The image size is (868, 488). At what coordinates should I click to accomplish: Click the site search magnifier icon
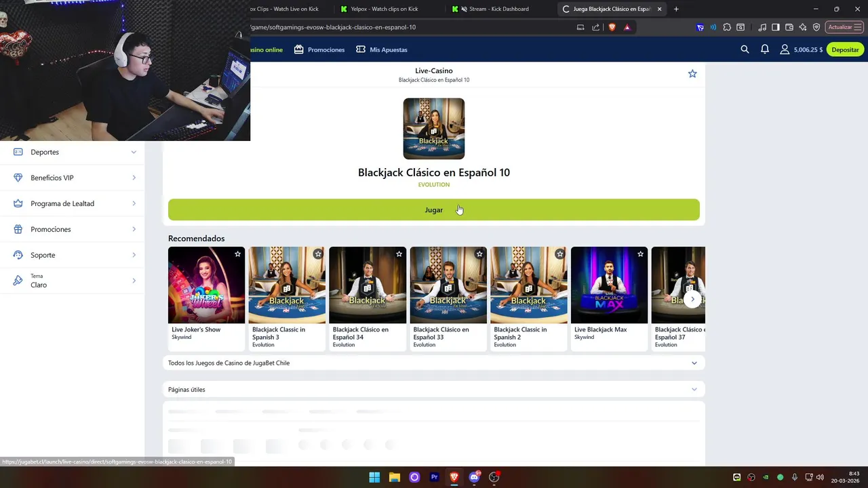click(745, 49)
